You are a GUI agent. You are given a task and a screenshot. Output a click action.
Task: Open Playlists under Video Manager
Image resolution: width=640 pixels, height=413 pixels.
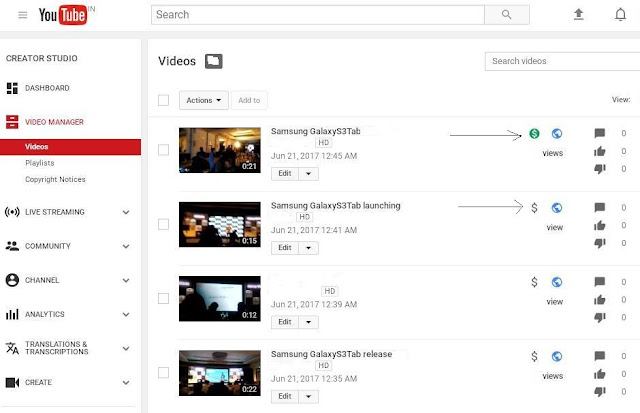tap(40, 163)
